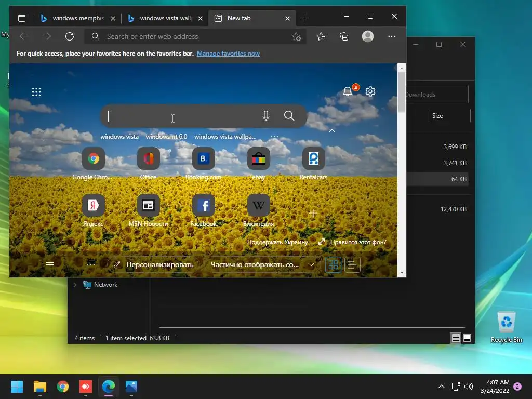Click scroll down arrow on page scrollbar
Screen dimensions: 532x399
coord(402,273)
